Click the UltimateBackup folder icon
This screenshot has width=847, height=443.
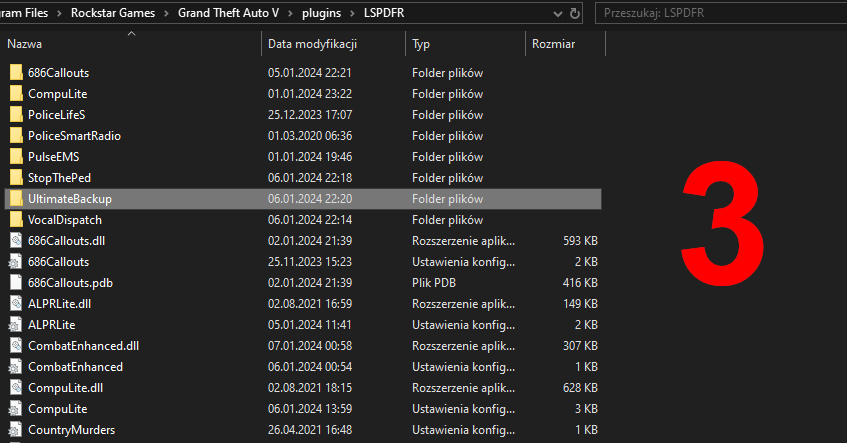(16, 199)
